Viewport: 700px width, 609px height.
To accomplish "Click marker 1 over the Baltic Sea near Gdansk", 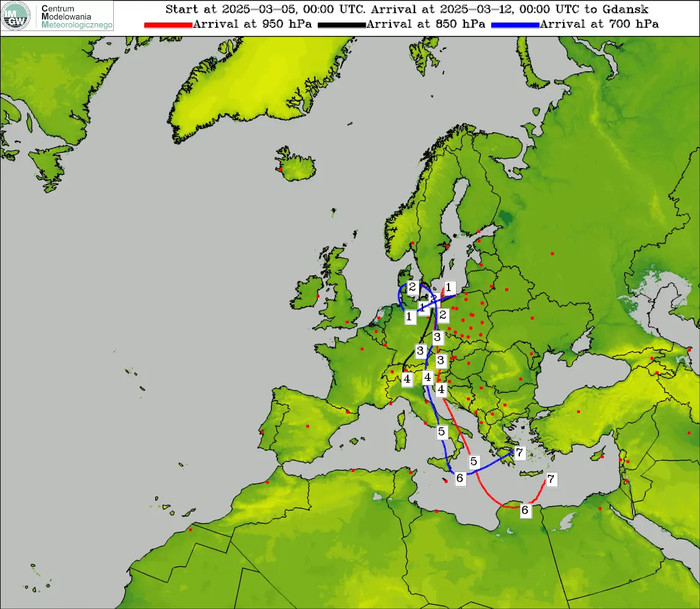I will tap(449, 287).
